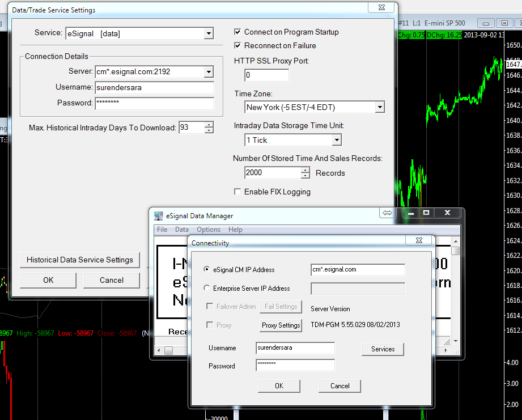The image size is (522, 420).
Task: Click Cancel in Data/Trade Service Settings
Action: 112,280
